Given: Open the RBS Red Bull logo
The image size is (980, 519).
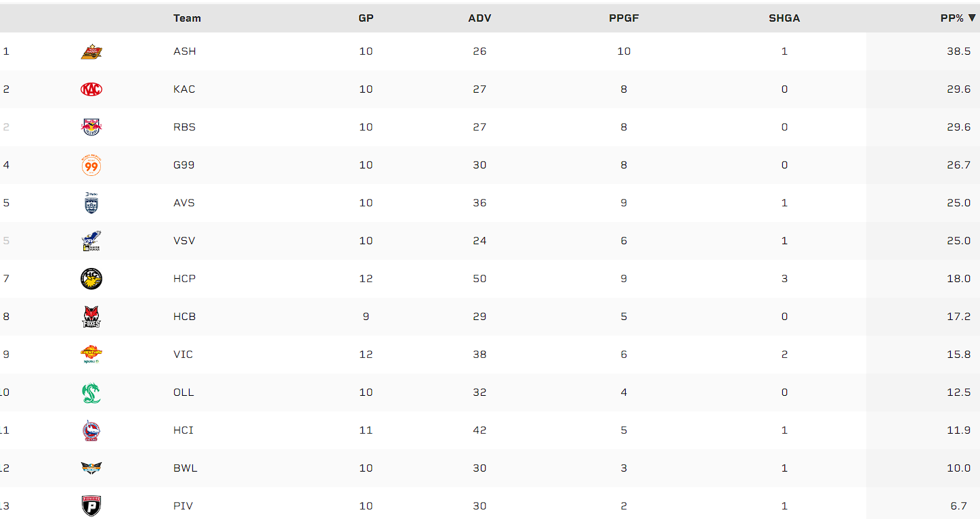Looking at the screenshot, I should point(91,127).
